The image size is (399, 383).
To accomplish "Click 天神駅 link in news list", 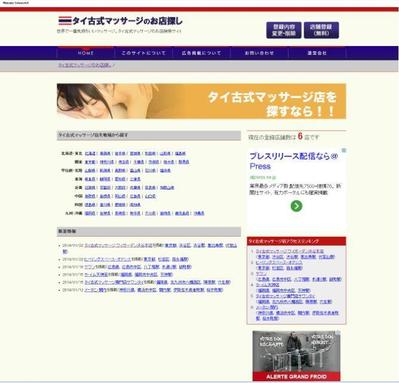I will coord(166,275).
